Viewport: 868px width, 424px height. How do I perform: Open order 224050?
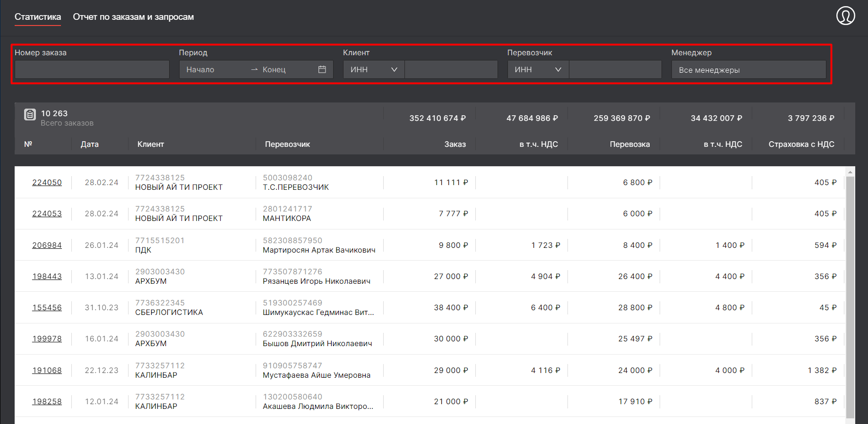[47, 182]
